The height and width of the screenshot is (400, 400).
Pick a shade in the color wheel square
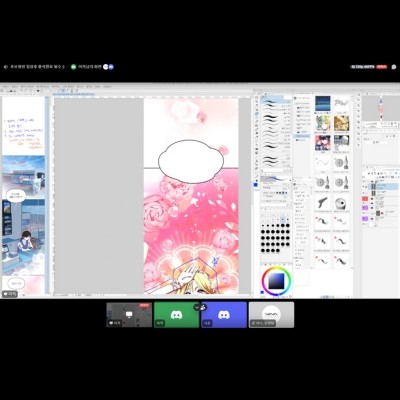click(x=276, y=281)
